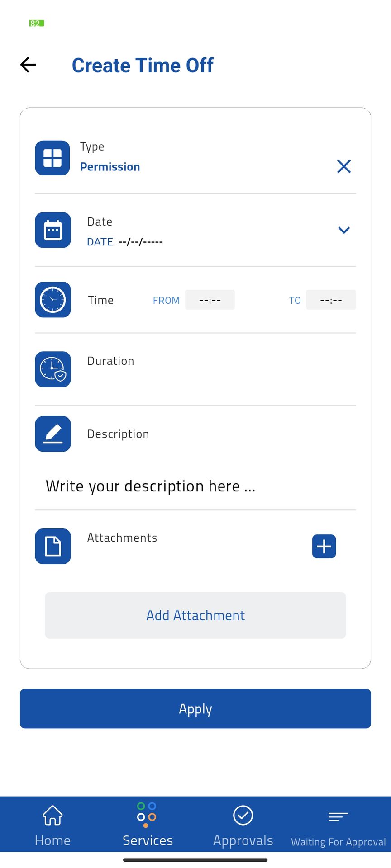
Task: Tap the Attachments document icon
Action: coord(53,546)
